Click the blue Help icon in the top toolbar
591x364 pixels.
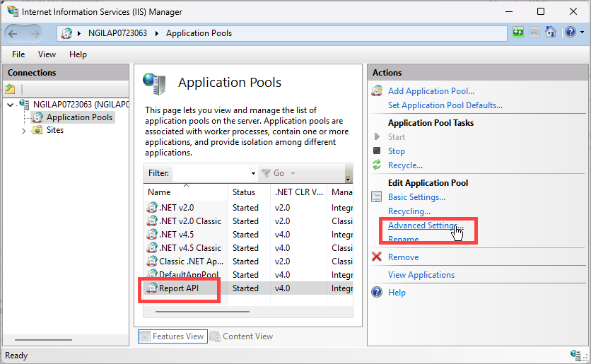[x=570, y=33]
